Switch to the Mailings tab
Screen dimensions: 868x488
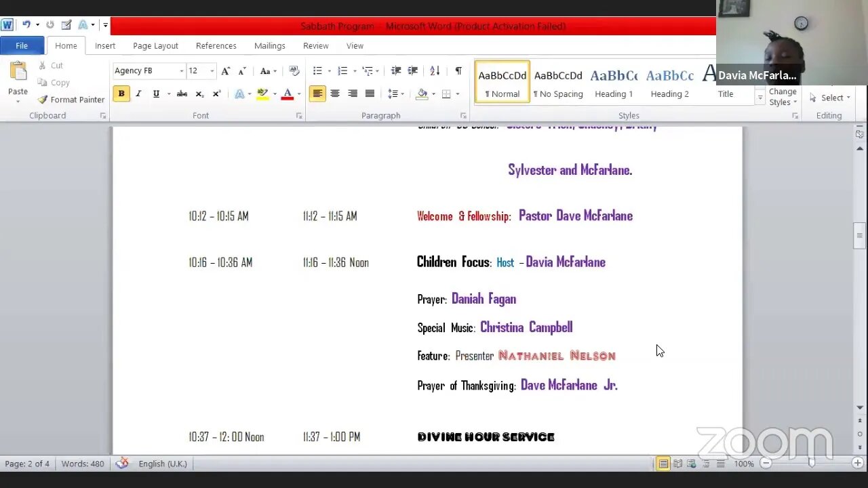pyautogui.click(x=270, y=45)
